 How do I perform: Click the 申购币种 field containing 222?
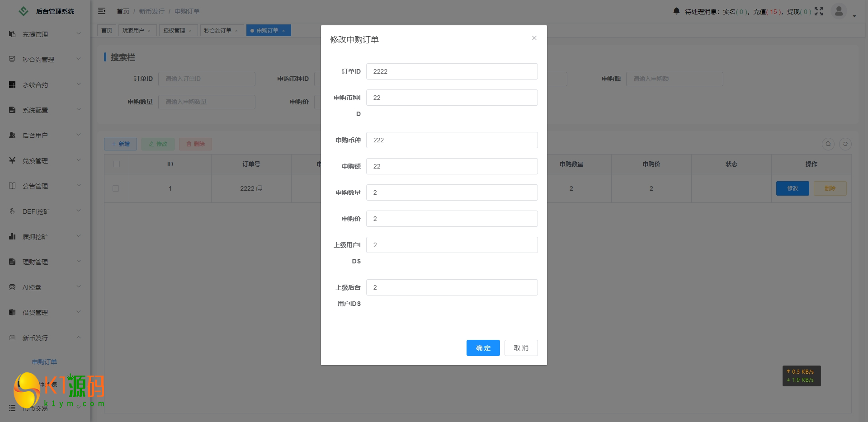(x=452, y=140)
